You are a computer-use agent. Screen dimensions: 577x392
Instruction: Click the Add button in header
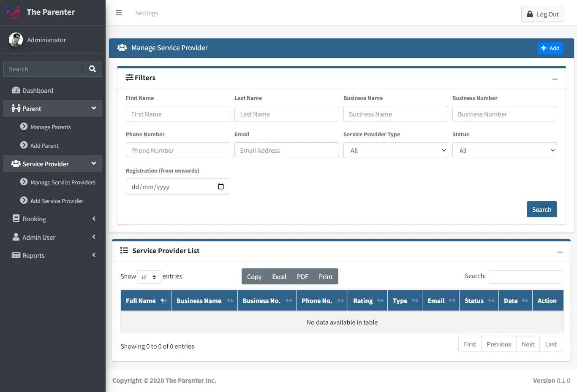550,48
